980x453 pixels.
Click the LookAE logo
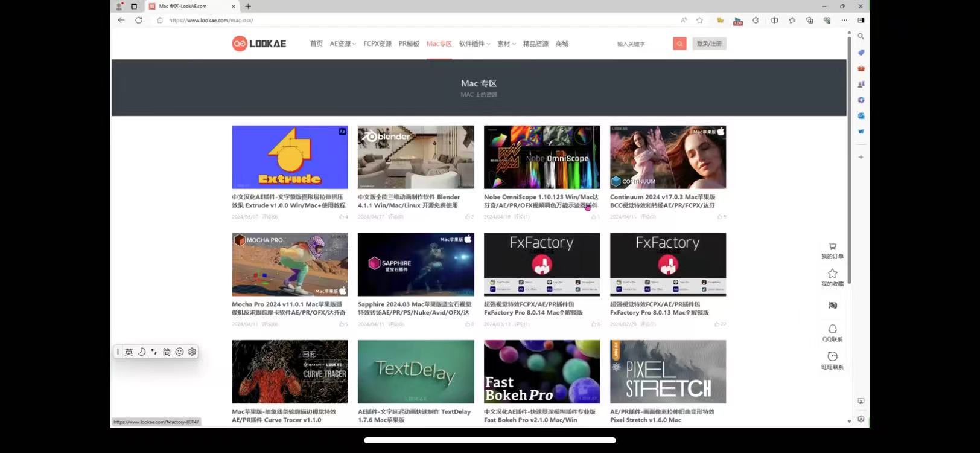point(259,43)
